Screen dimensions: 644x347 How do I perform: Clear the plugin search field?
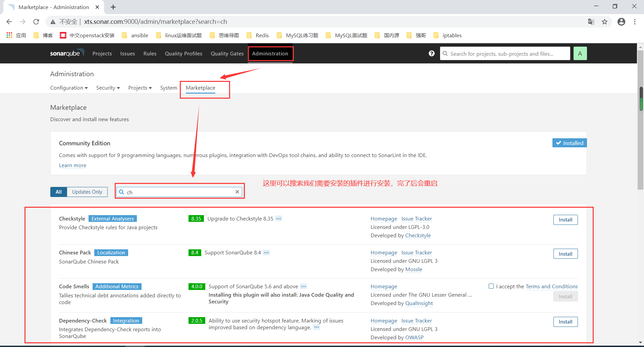pos(237,192)
